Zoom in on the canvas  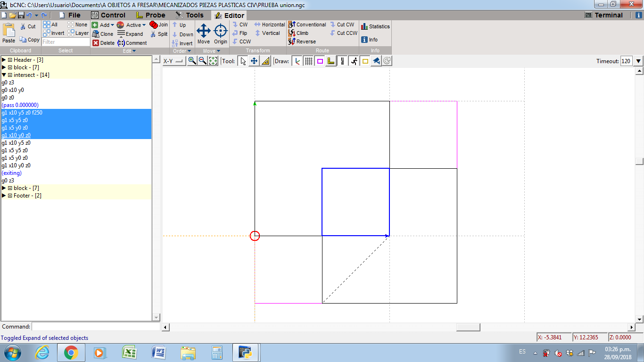(192, 61)
